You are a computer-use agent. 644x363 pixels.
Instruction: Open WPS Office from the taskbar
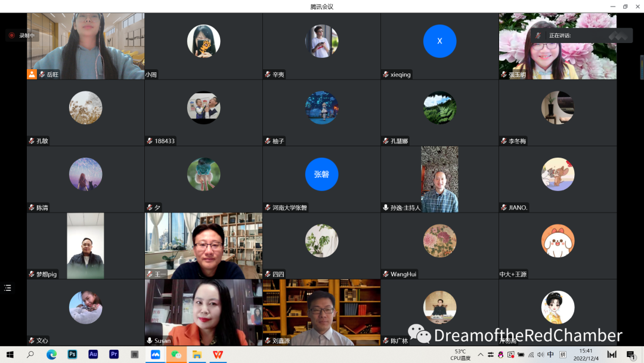[x=218, y=354]
